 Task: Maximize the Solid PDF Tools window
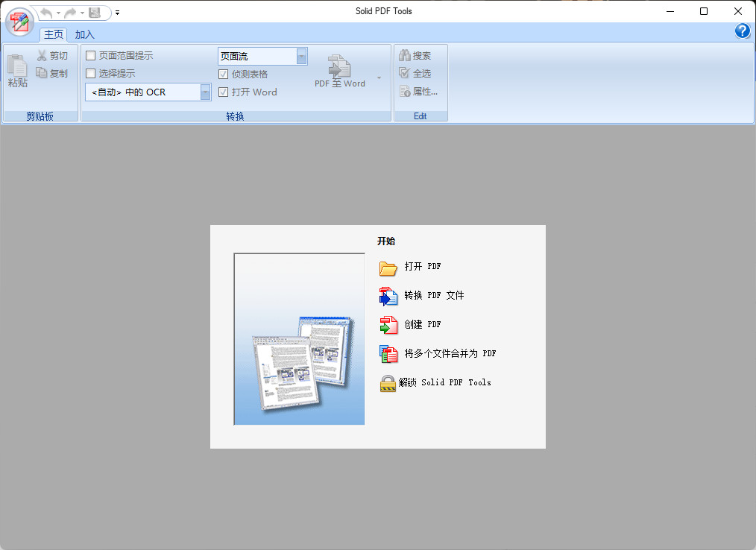704,11
